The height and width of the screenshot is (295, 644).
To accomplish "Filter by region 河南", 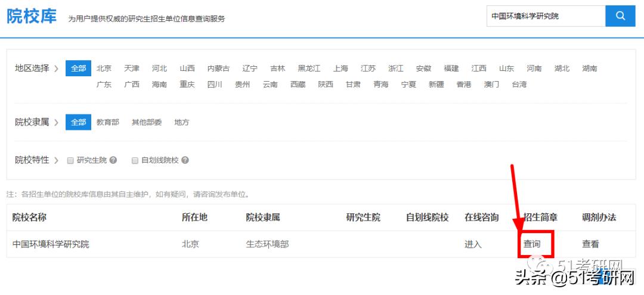I will tap(534, 68).
